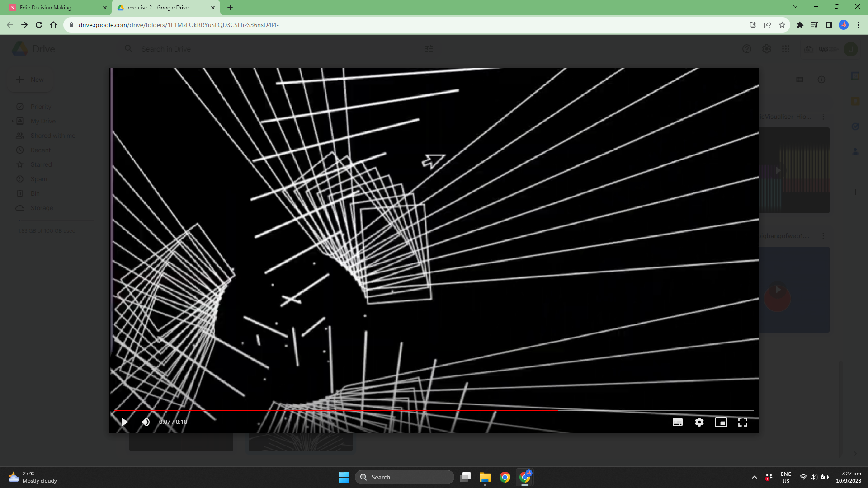Open File Explorer from taskbar

(485, 477)
